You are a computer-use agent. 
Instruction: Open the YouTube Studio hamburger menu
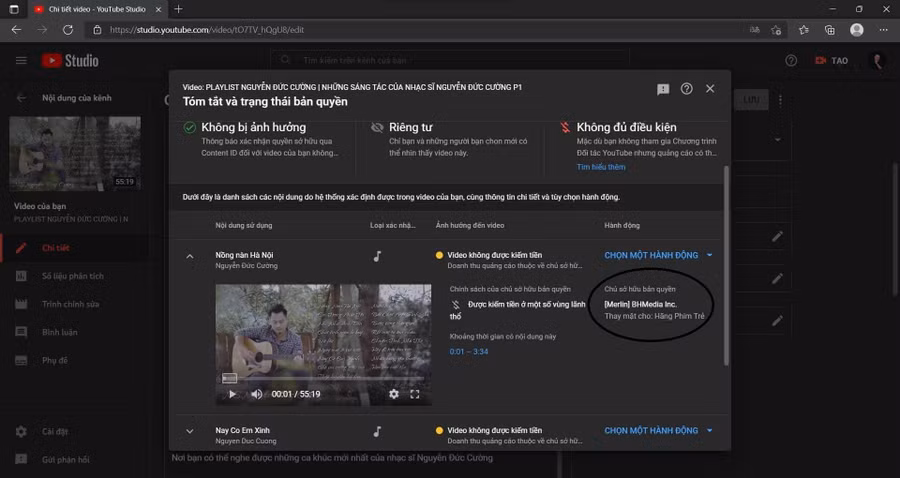(21, 61)
